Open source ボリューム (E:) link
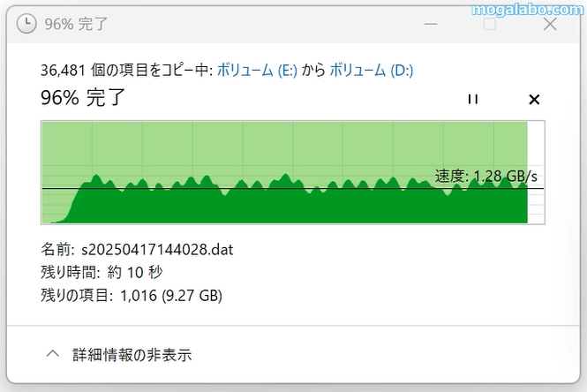587x392 pixels. (257, 71)
